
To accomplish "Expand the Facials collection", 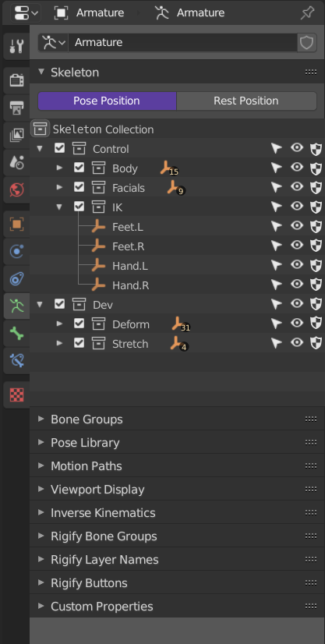I will [x=59, y=188].
